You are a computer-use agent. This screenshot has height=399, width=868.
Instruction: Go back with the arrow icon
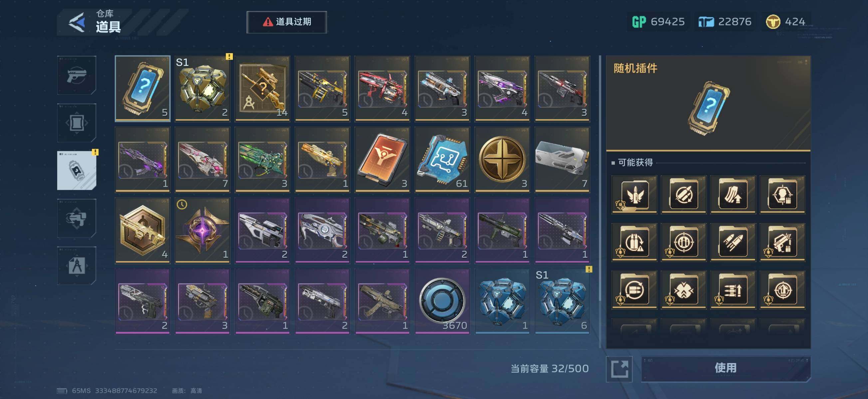[77, 23]
